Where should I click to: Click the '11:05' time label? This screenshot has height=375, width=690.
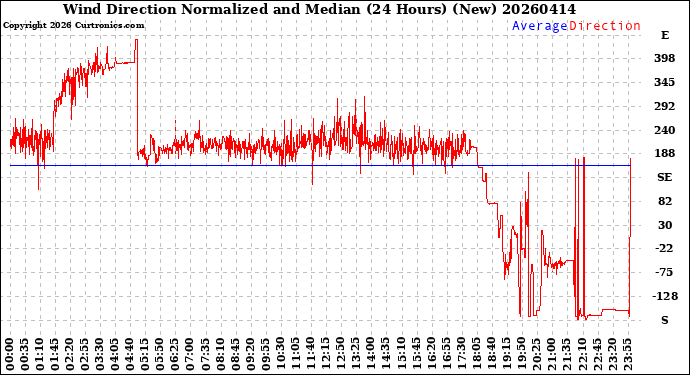[295, 355]
